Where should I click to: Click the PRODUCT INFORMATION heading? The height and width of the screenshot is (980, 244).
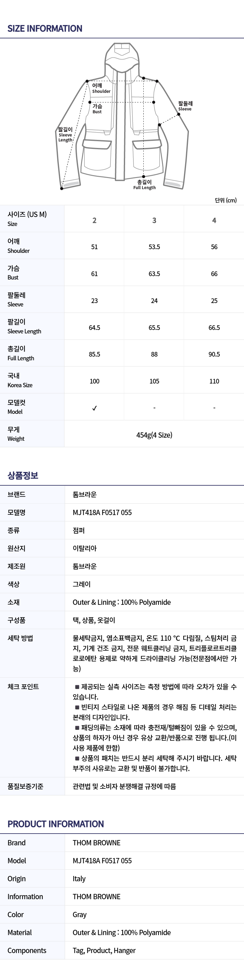point(55,824)
